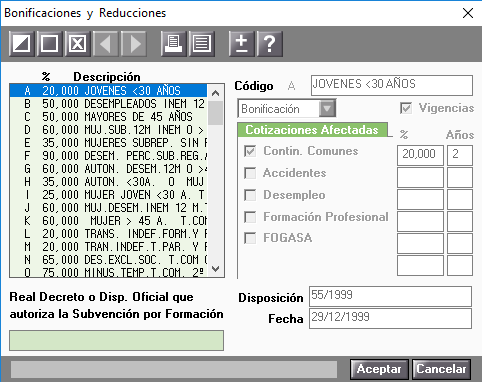Click the printer toolbar icon
Image resolution: width=482 pixels, height=382 pixels.
(173, 43)
